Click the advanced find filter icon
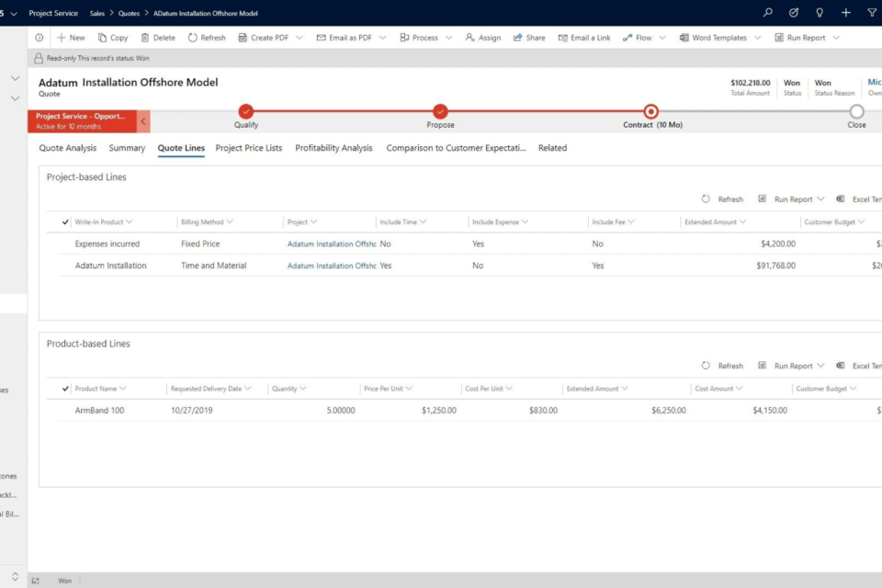 (871, 13)
